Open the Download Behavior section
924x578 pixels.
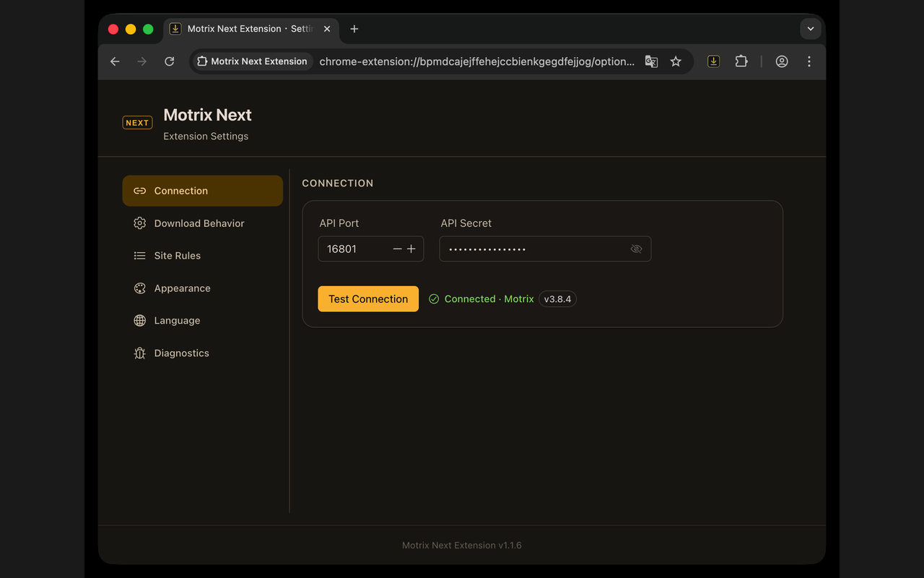(202, 223)
